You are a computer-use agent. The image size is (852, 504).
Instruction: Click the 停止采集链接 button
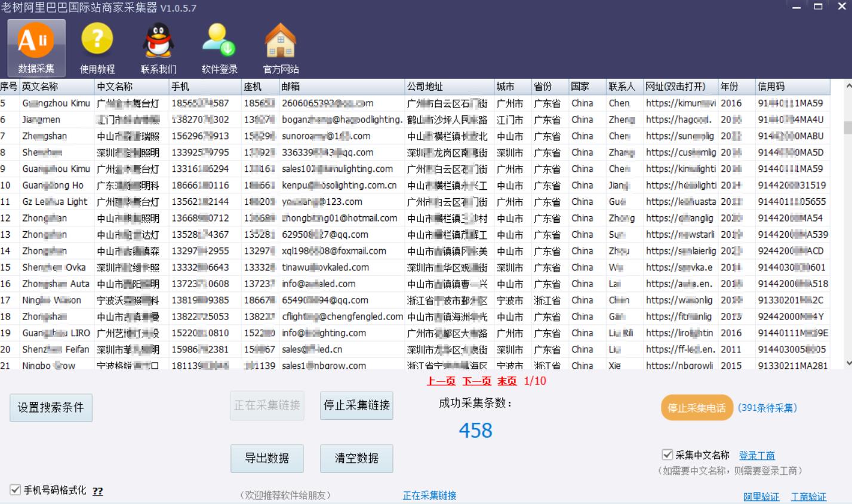point(356,405)
